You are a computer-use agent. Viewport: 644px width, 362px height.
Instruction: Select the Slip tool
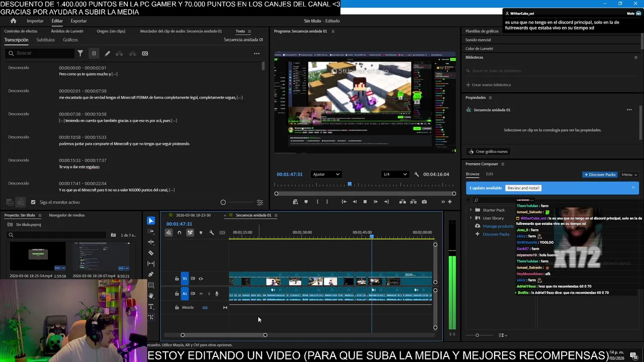151,263
